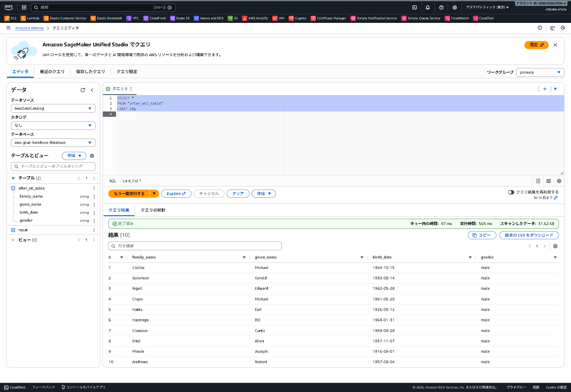Screen dimensions: 571x392
Task: Switch to the 保存したクエリ tab
Action: [x=90, y=71]
